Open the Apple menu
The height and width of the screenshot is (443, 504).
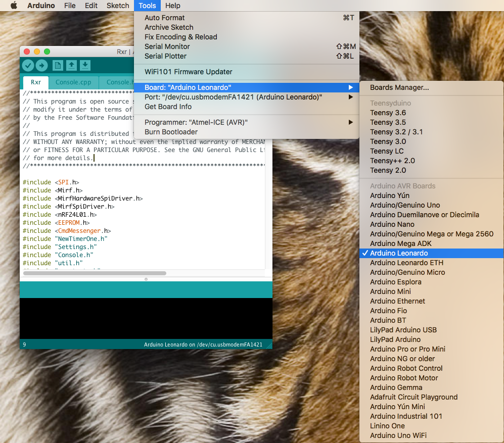point(14,6)
